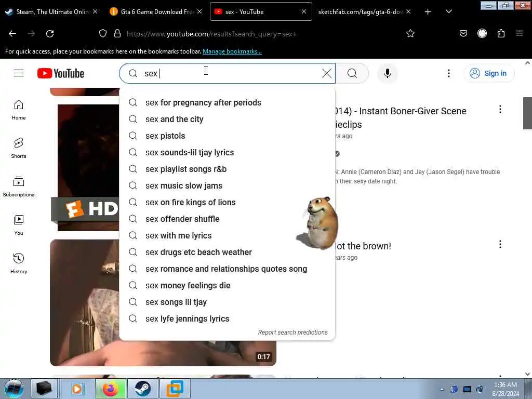The width and height of the screenshot is (532, 399).
Task: Click Report search predictions
Action: coord(293,332)
